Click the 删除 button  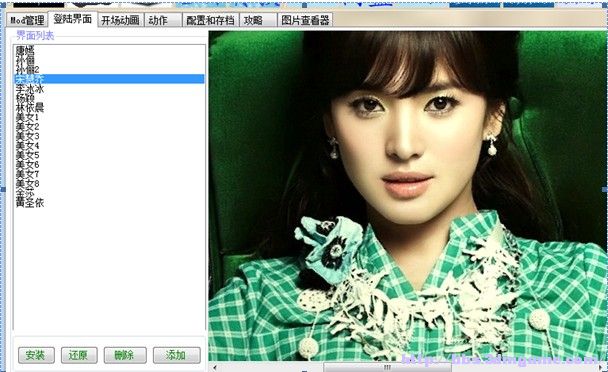tap(125, 355)
